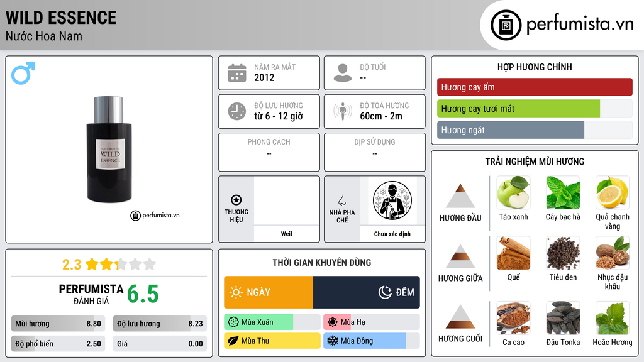
Task: Click the perfumista.vn site name in header
Action: click(580, 24)
